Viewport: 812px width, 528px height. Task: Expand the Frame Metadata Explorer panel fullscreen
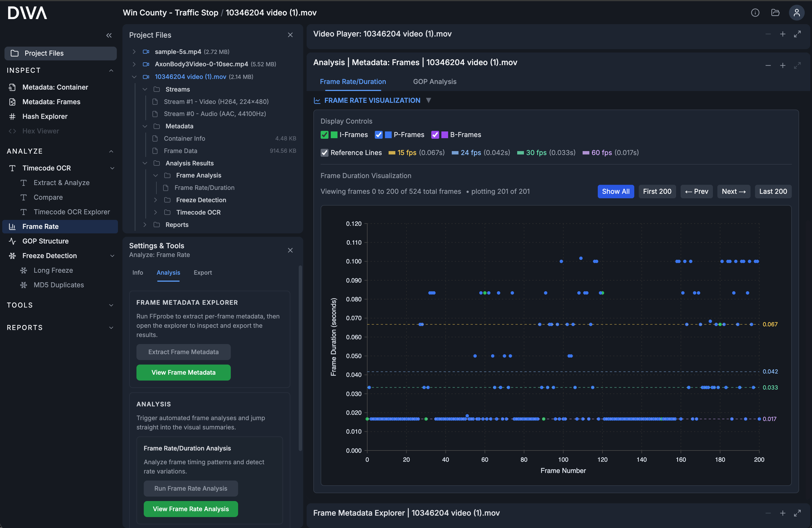tap(797, 513)
